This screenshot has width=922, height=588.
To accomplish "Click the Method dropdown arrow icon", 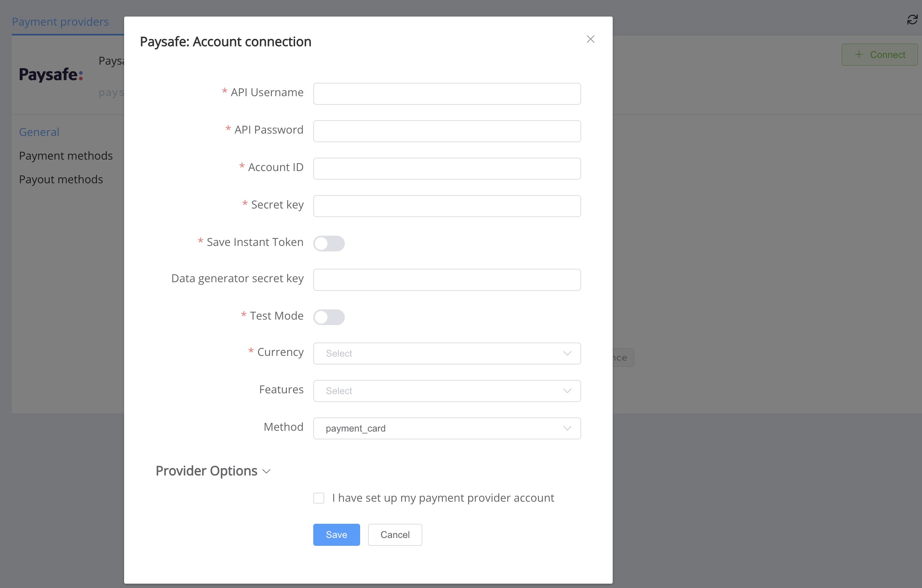I will tap(567, 428).
